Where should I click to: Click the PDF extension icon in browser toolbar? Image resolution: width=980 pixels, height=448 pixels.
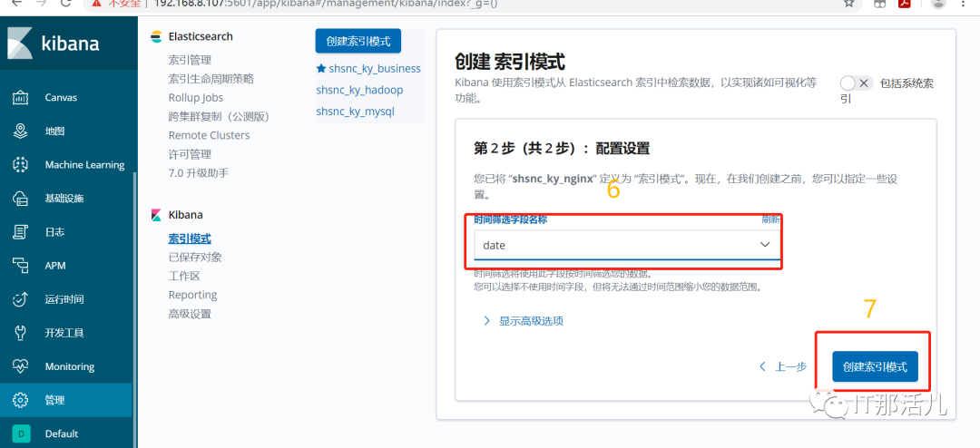[904, 4]
